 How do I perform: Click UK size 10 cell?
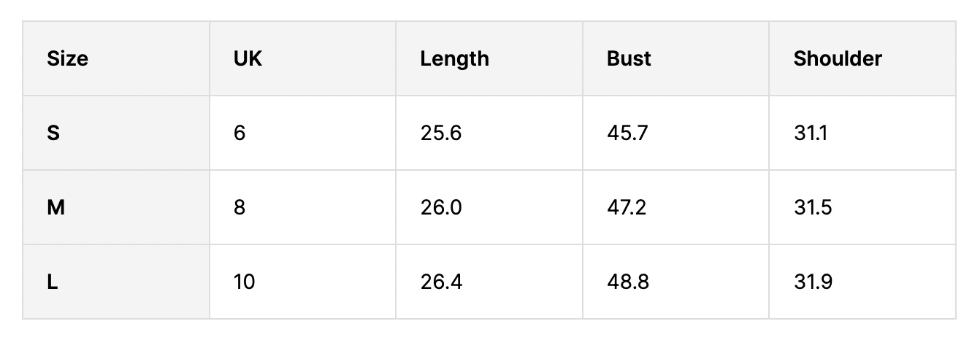tap(244, 282)
